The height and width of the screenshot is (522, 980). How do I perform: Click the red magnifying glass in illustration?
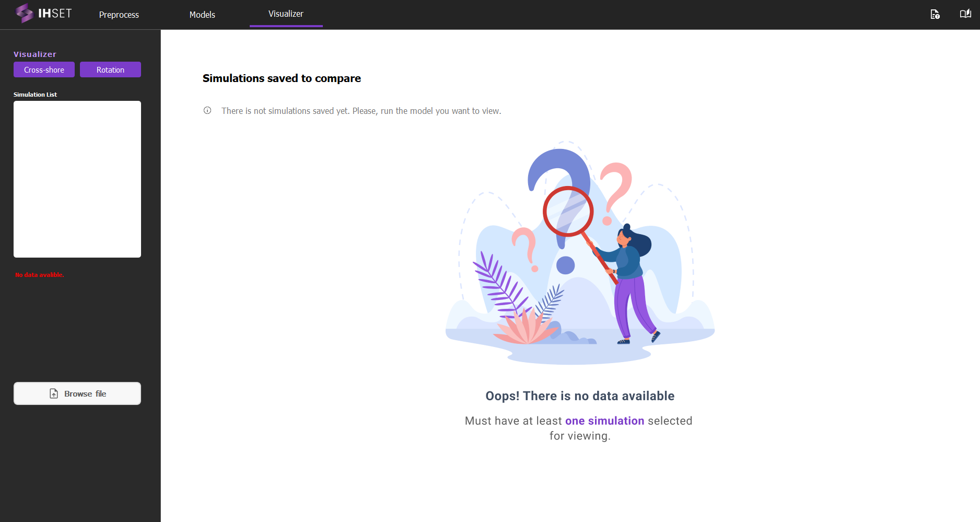coord(568,212)
